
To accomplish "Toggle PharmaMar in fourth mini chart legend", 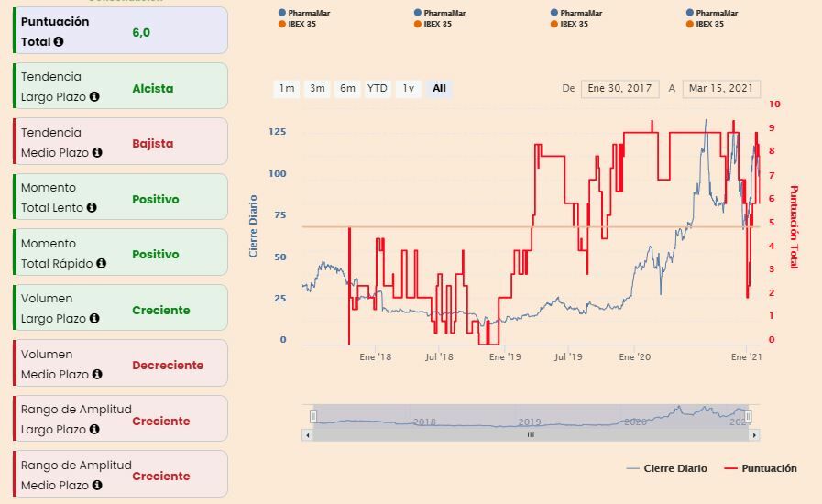I will click(x=712, y=13).
